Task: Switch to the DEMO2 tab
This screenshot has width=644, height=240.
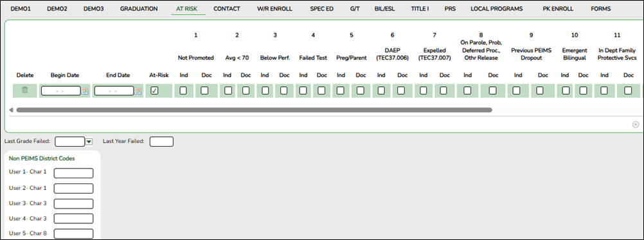Action: (x=57, y=8)
